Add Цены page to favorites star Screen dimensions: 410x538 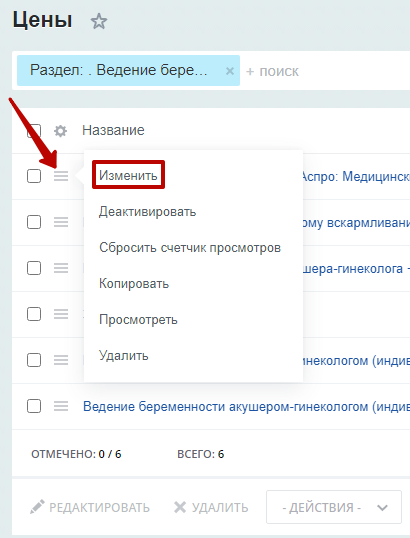click(99, 21)
